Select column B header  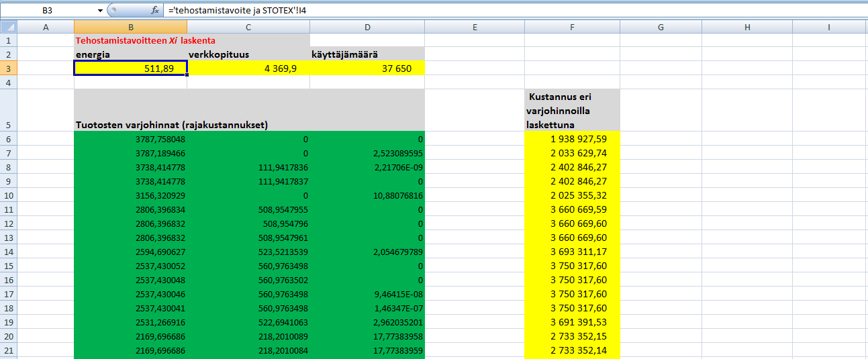pyautogui.click(x=130, y=27)
